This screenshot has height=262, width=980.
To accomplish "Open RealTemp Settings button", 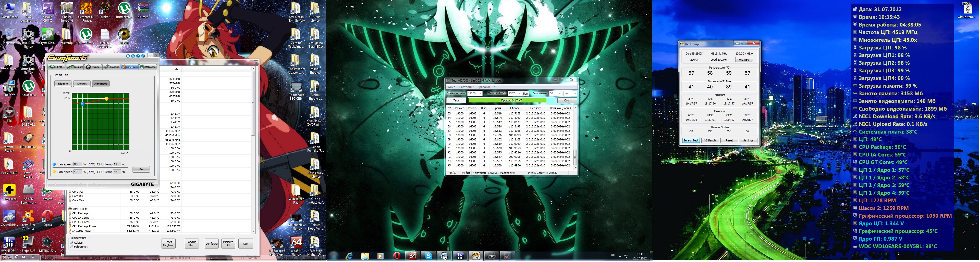I will point(748,140).
